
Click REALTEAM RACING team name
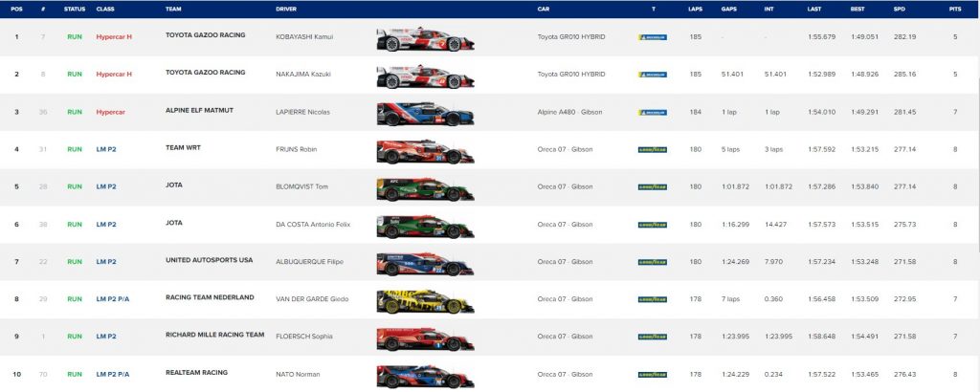(x=196, y=373)
